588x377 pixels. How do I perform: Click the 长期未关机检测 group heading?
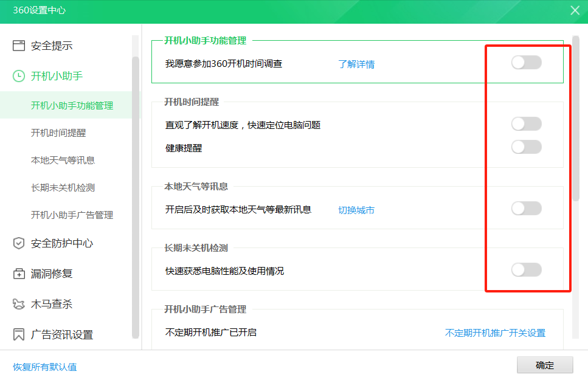196,248
